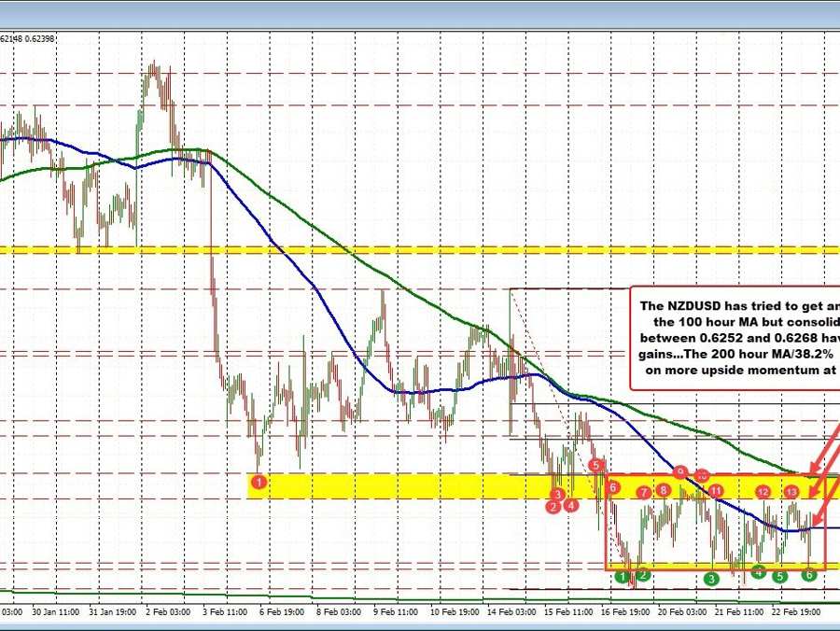Click the green marker numbered 4
This screenshot has height=631, width=840.
click(x=759, y=572)
